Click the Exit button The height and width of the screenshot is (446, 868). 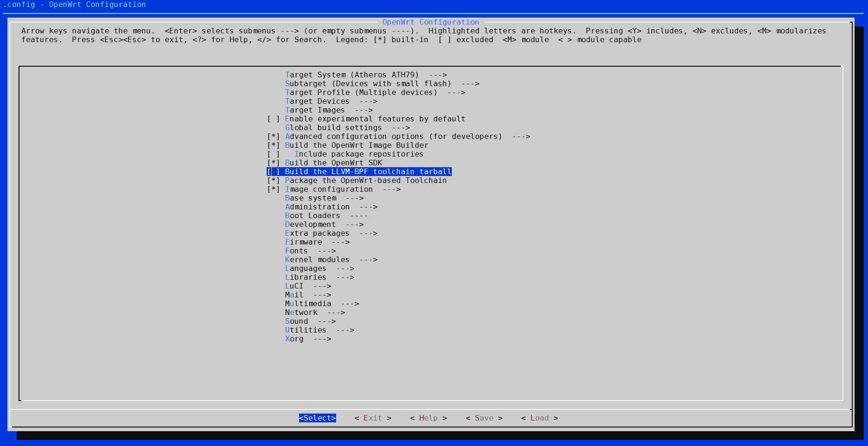pyautogui.click(x=373, y=418)
